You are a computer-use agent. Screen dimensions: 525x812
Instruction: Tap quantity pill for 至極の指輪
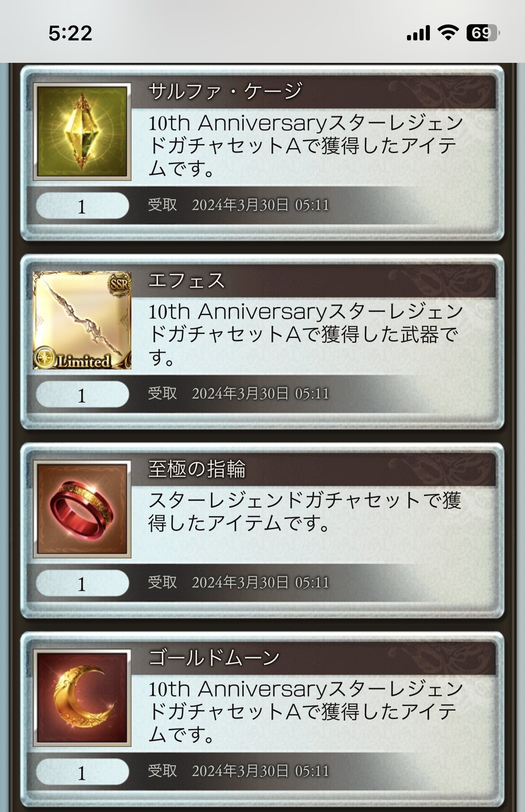[x=82, y=584]
